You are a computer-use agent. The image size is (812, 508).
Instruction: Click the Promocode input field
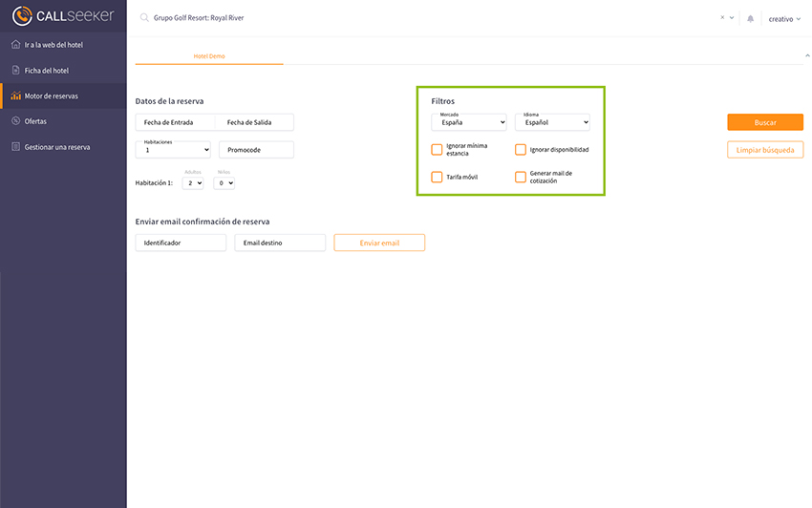256,150
